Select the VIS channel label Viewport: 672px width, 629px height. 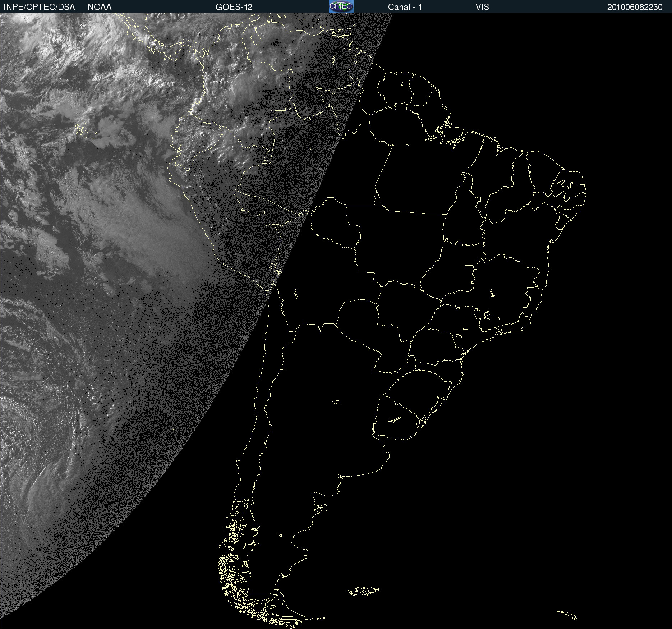482,7
